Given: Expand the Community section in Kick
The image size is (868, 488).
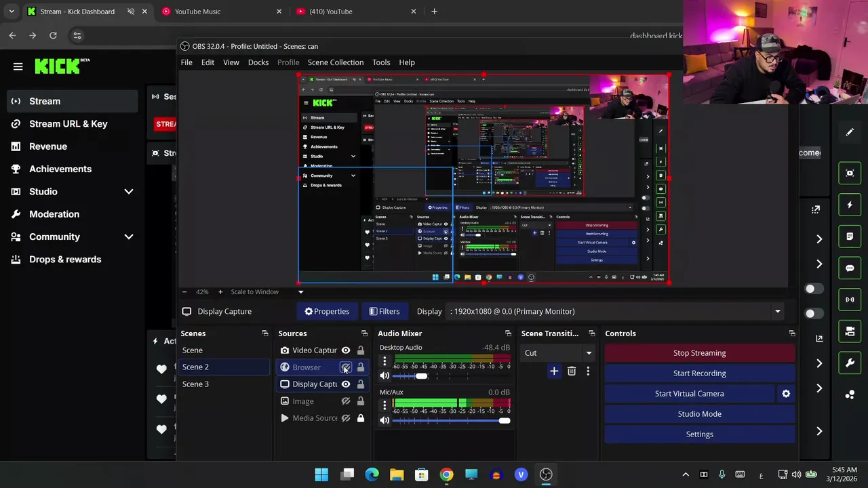Looking at the screenshot, I should click(x=128, y=237).
